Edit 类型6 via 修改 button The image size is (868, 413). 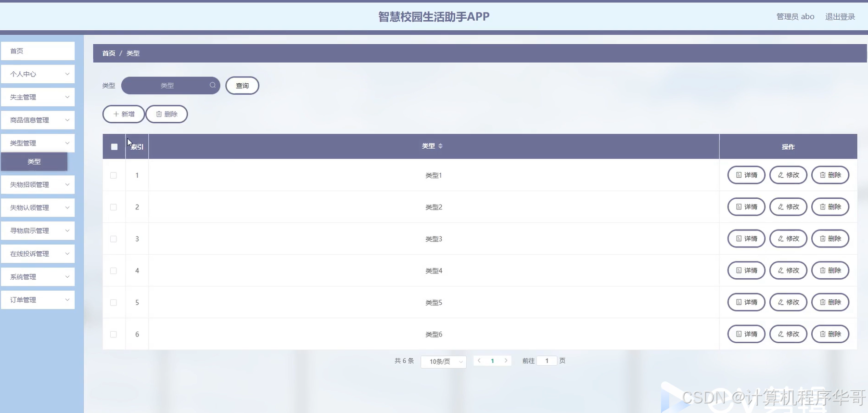pyautogui.click(x=788, y=334)
